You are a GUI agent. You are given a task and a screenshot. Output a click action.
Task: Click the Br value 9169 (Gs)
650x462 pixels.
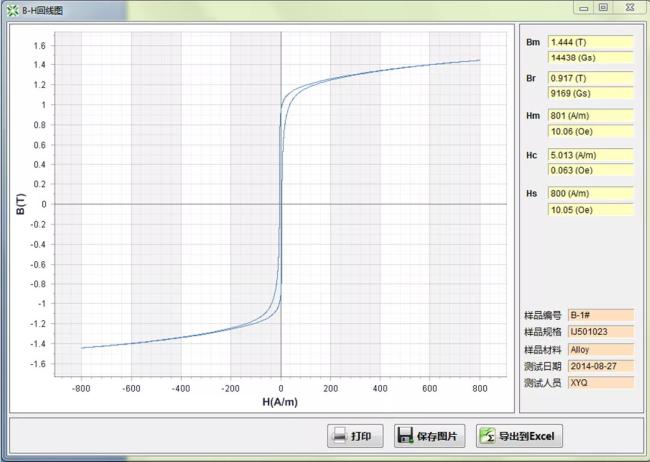click(590, 93)
